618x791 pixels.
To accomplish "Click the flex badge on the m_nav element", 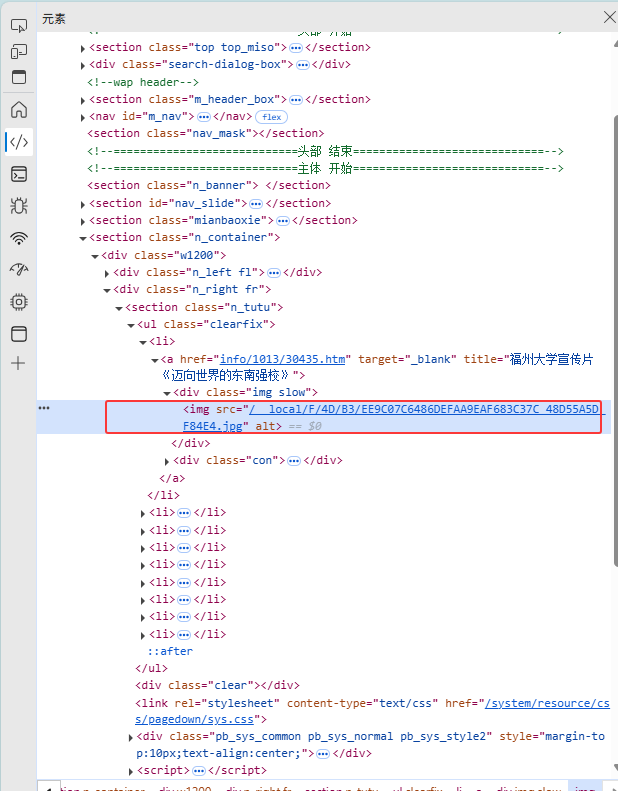I will tap(271, 117).
